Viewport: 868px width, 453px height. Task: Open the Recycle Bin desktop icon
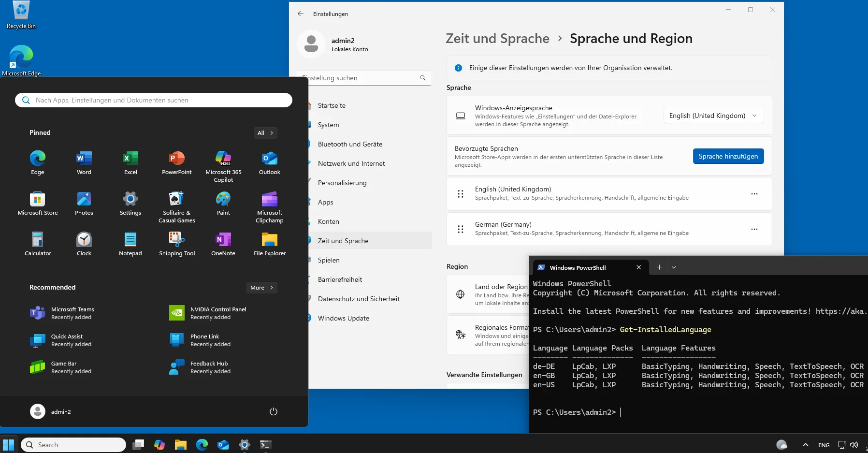(x=21, y=16)
